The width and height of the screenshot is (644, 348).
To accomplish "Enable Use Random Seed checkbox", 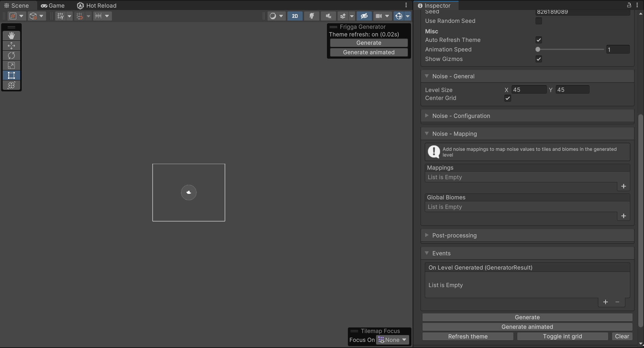I will pyautogui.click(x=539, y=21).
